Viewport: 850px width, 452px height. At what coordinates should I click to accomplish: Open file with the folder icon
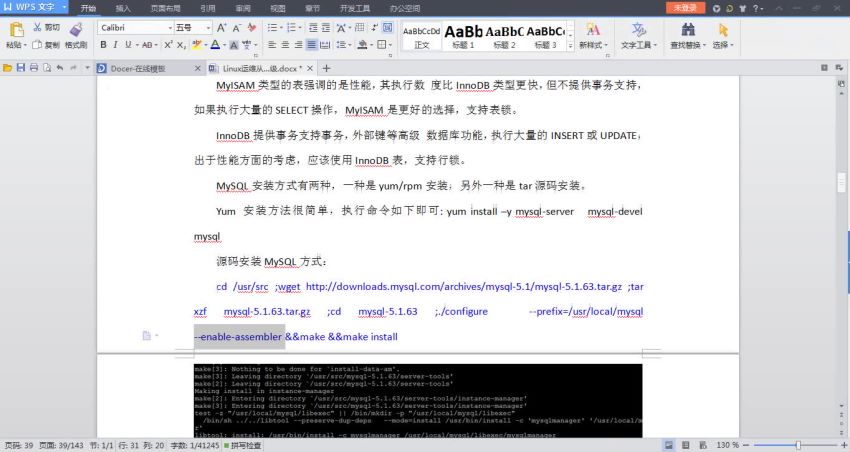point(8,68)
